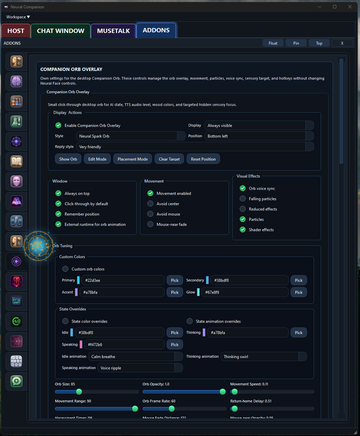
Task: Open the Idle animation dropdown
Action: click(x=136, y=357)
